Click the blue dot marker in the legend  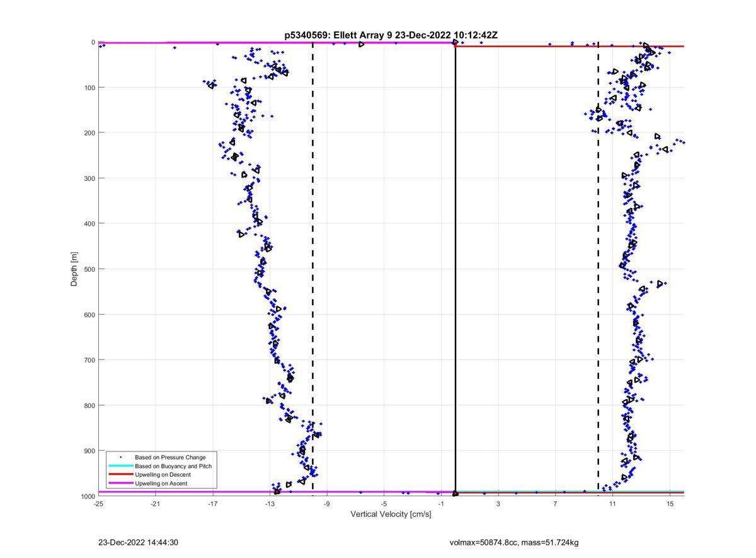pyautogui.click(x=120, y=457)
